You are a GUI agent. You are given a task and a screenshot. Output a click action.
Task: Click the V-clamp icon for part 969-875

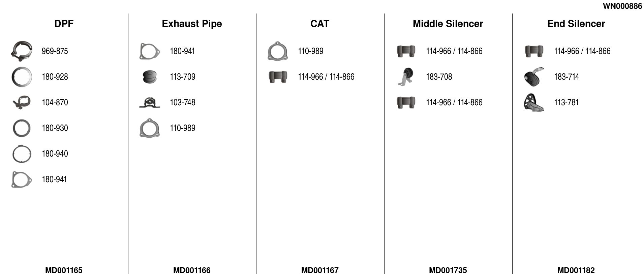click(22, 51)
